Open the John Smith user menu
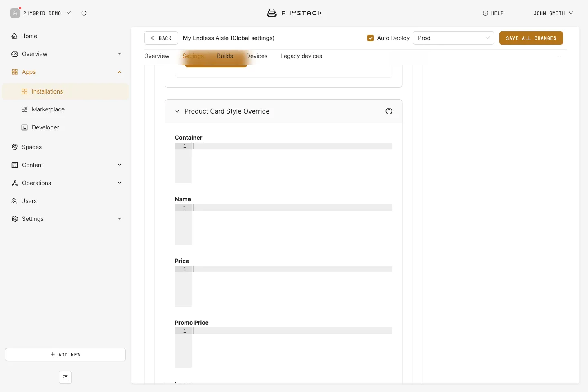Viewport: 588px width, 392px height. tap(553, 13)
